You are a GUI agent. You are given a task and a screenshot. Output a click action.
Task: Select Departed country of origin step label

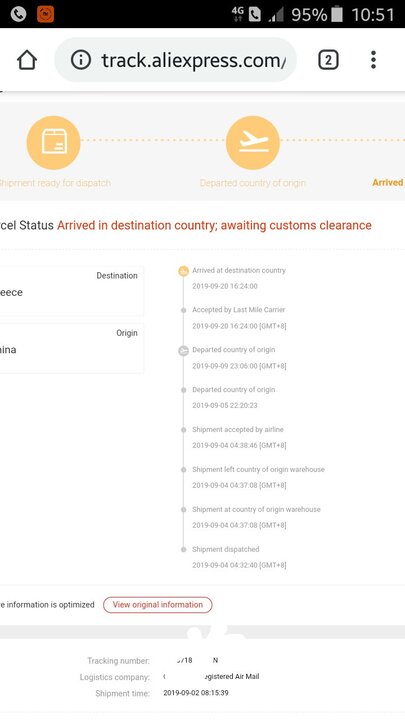click(253, 183)
